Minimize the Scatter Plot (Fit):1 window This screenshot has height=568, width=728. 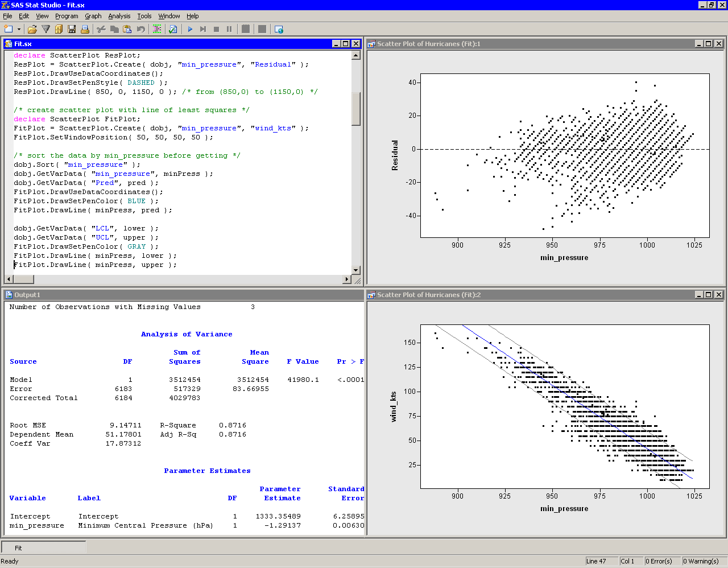tap(699, 43)
